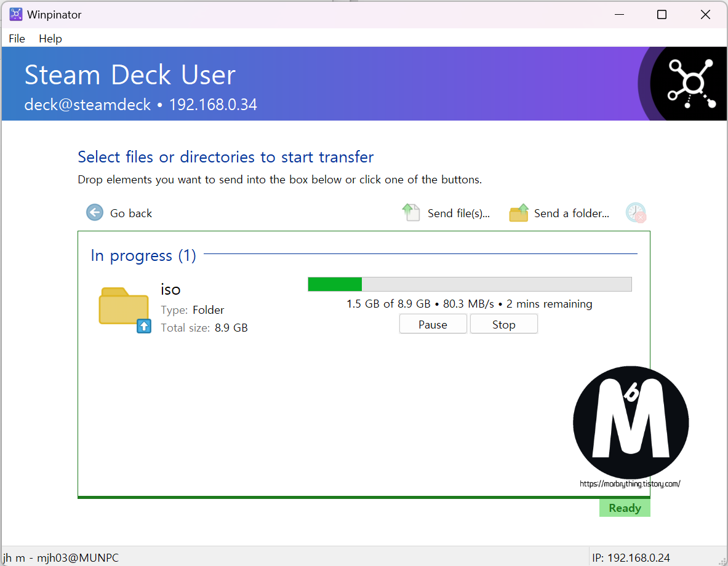Click the Go back arrow icon
The height and width of the screenshot is (566, 728).
click(95, 213)
